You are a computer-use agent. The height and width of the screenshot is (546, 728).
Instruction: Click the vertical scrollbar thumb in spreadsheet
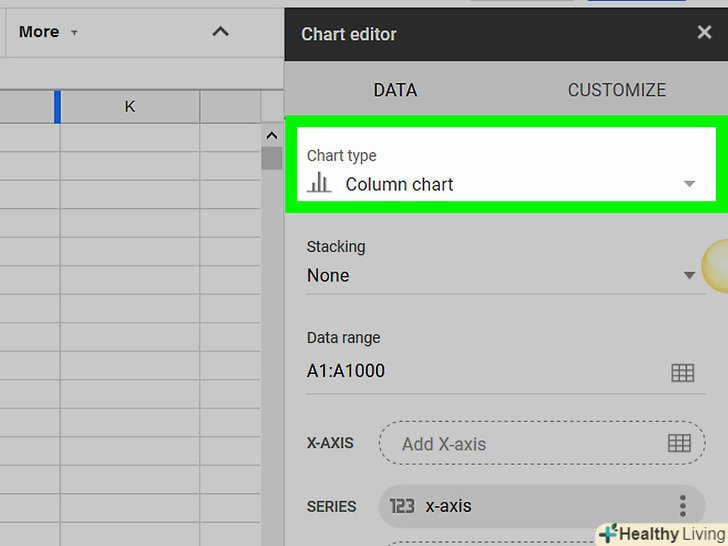coord(271,158)
